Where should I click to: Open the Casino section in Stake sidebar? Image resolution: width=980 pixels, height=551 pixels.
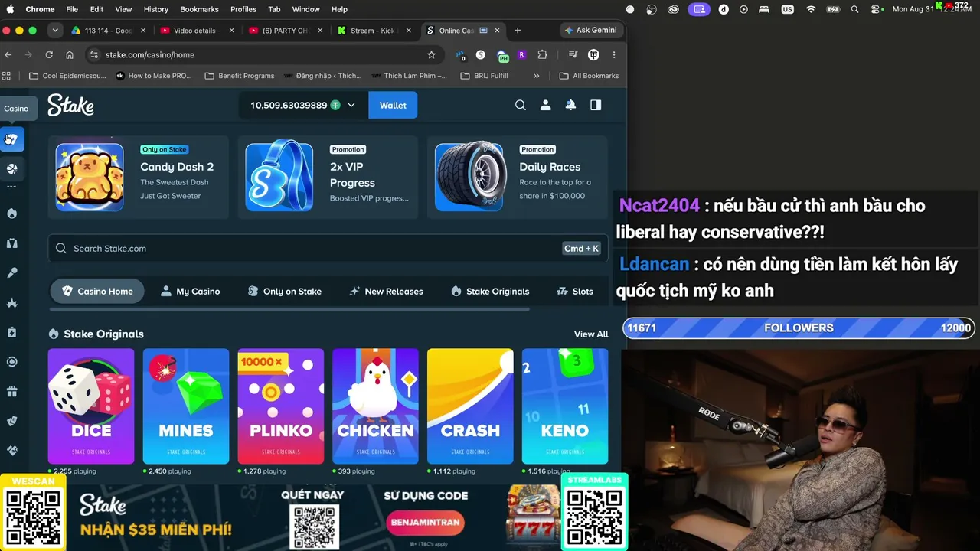pos(12,139)
